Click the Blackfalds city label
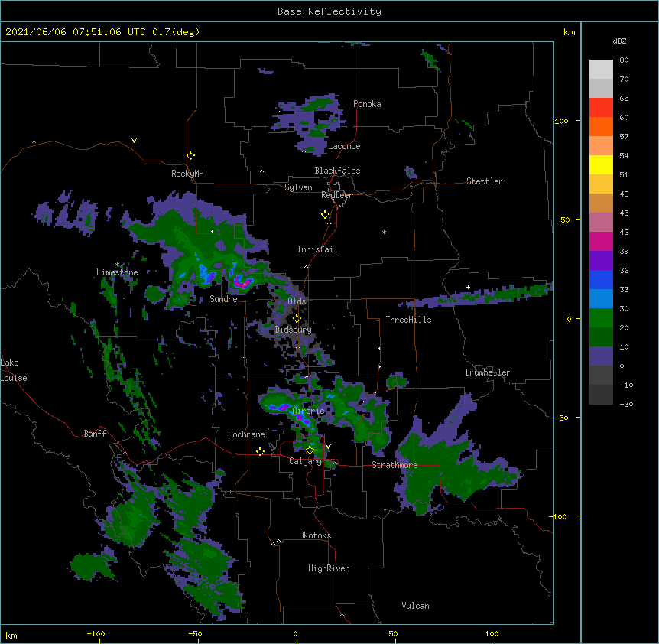The height and width of the screenshot is (644, 659). [337, 171]
